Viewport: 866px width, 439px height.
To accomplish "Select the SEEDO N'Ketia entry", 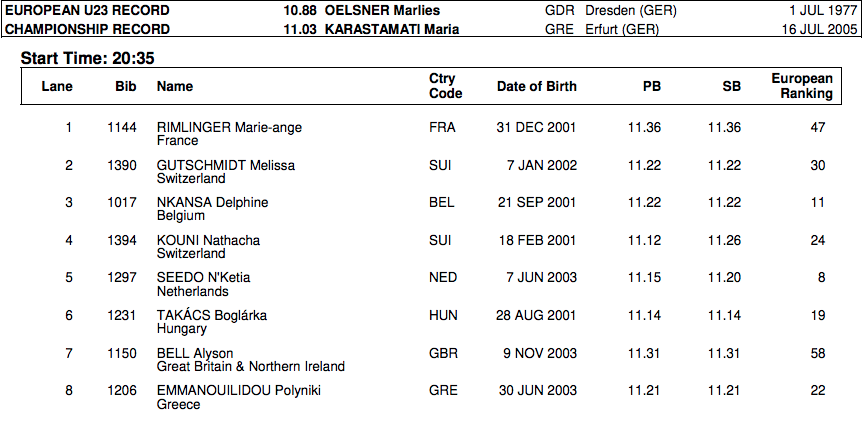I will pos(204,278).
